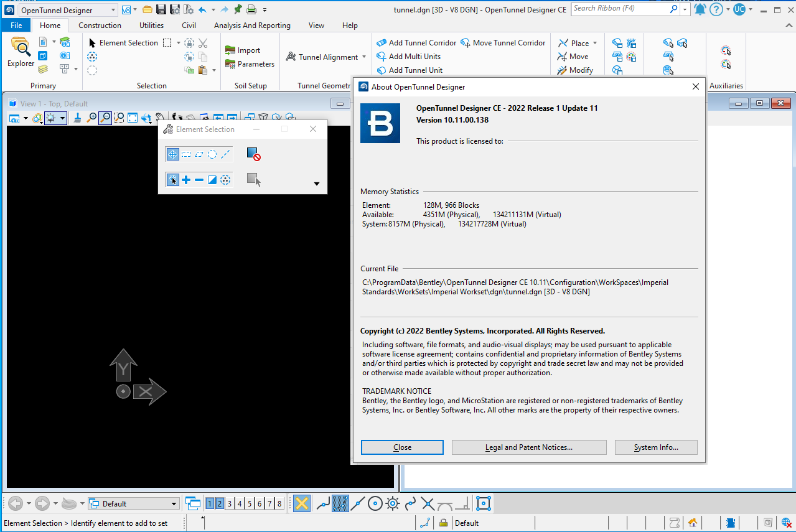Select Subtract mode minus icon in Element Selection
The height and width of the screenshot is (532, 796).
(x=199, y=180)
